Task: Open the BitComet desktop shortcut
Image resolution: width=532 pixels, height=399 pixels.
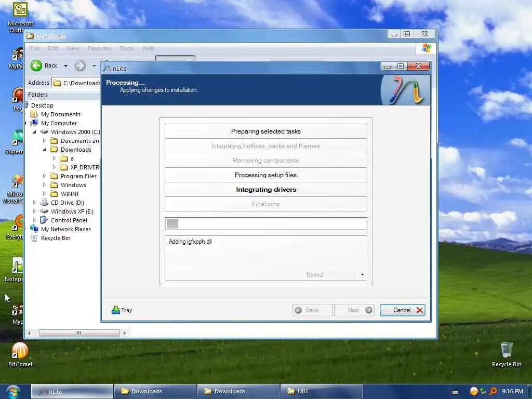Action: pyautogui.click(x=20, y=354)
